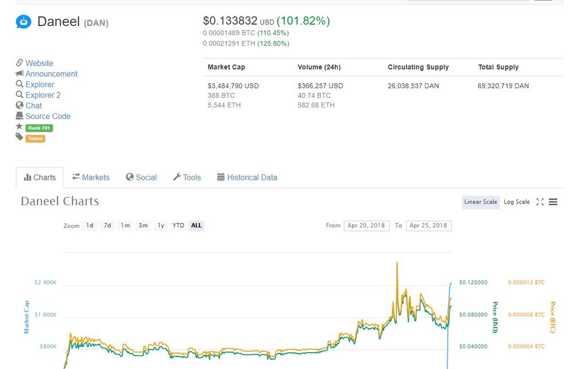The height and width of the screenshot is (369, 588).
Task: Click the Rank 701 badge
Action: [39, 128]
